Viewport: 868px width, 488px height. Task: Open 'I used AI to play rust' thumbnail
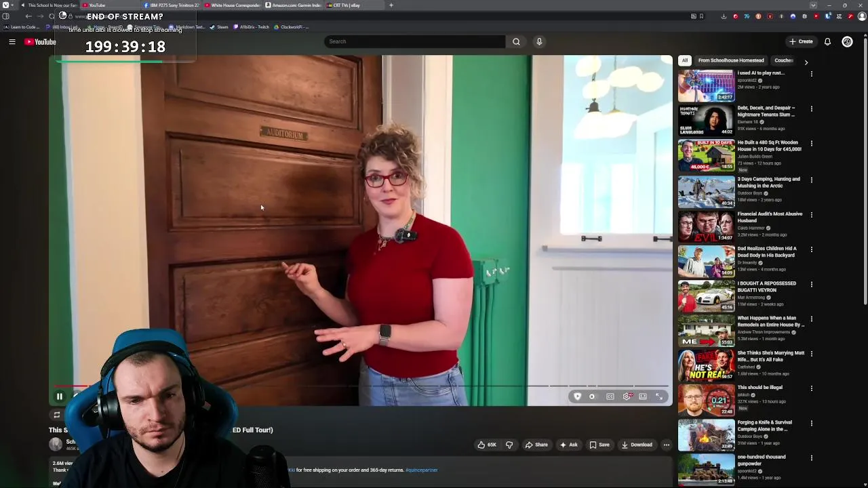click(x=706, y=85)
